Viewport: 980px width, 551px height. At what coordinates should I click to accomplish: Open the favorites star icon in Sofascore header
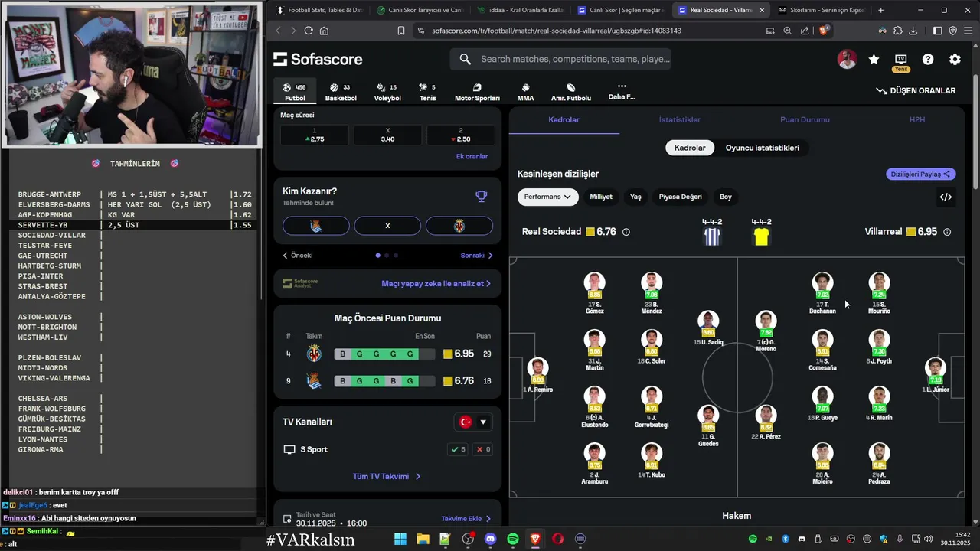(x=874, y=60)
